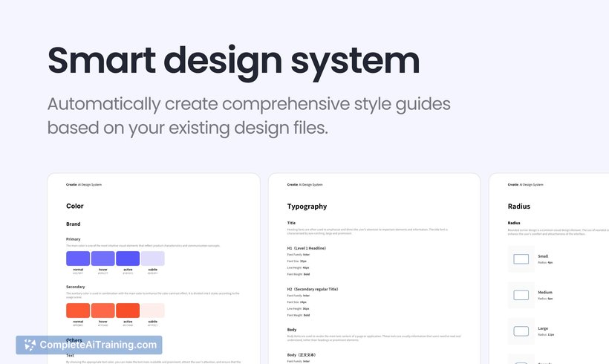The image size is (609, 364).
Task: Click 'Creatie AI Design System' on Typography card
Action: pos(305,185)
